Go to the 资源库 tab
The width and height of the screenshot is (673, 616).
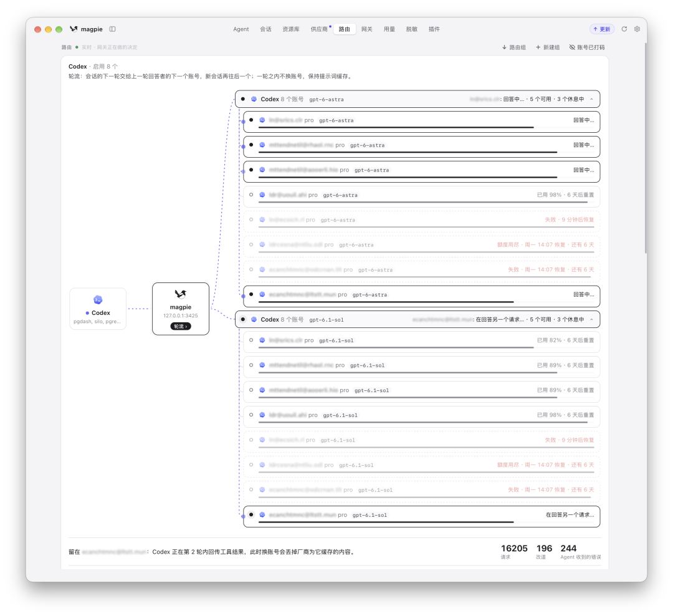click(x=291, y=29)
